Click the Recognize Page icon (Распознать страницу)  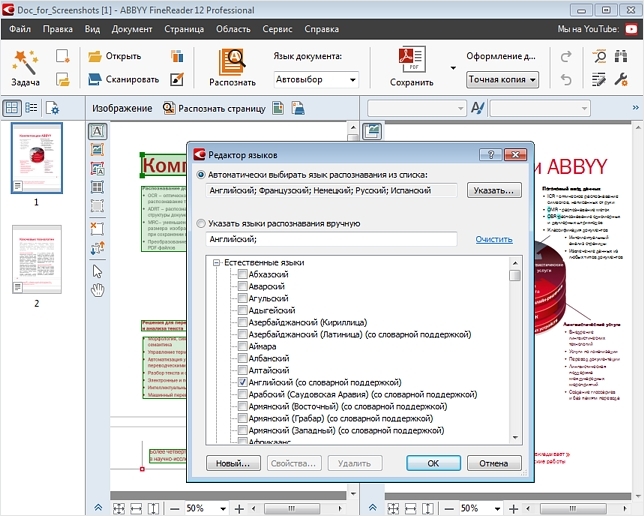[169, 108]
